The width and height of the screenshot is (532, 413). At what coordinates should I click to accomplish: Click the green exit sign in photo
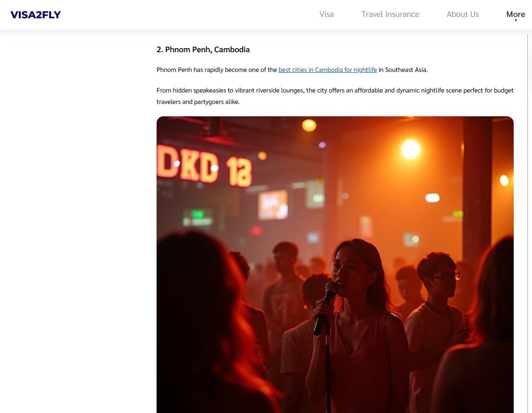[x=197, y=218]
